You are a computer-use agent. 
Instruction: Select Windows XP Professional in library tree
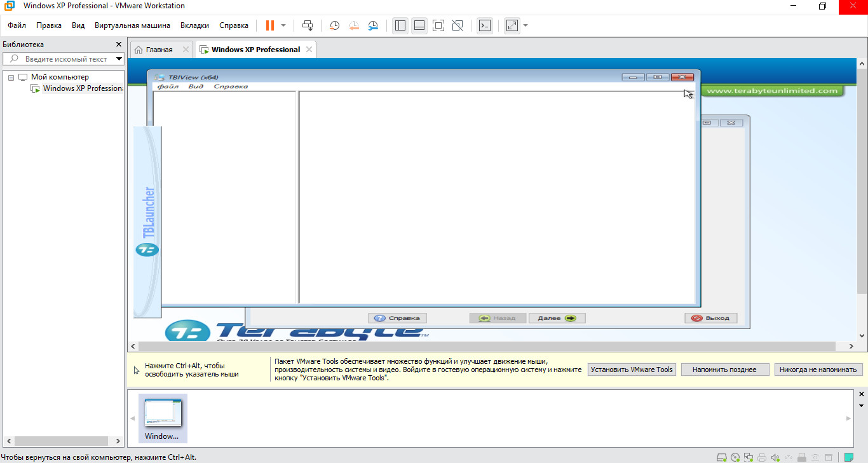(x=83, y=88)
